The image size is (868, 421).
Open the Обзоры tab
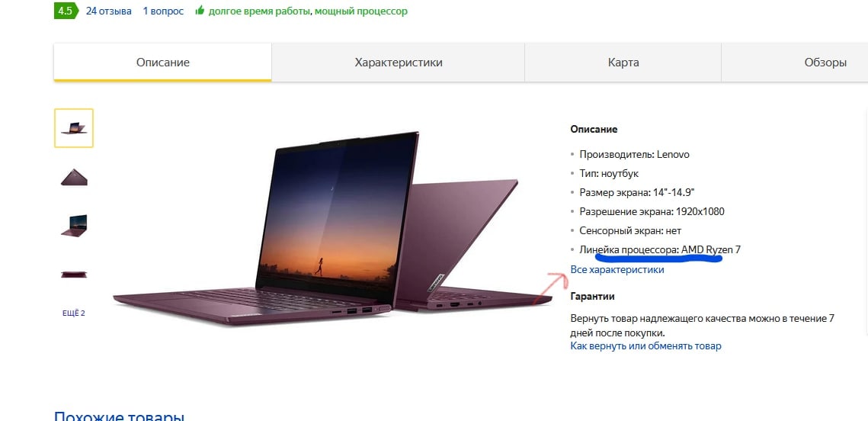794,62
